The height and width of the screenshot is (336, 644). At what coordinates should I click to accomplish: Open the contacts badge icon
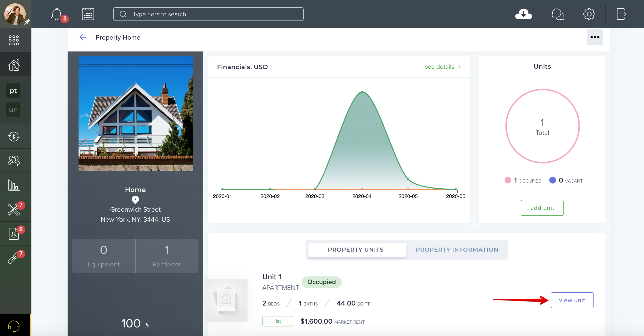[x=14, y=234]
